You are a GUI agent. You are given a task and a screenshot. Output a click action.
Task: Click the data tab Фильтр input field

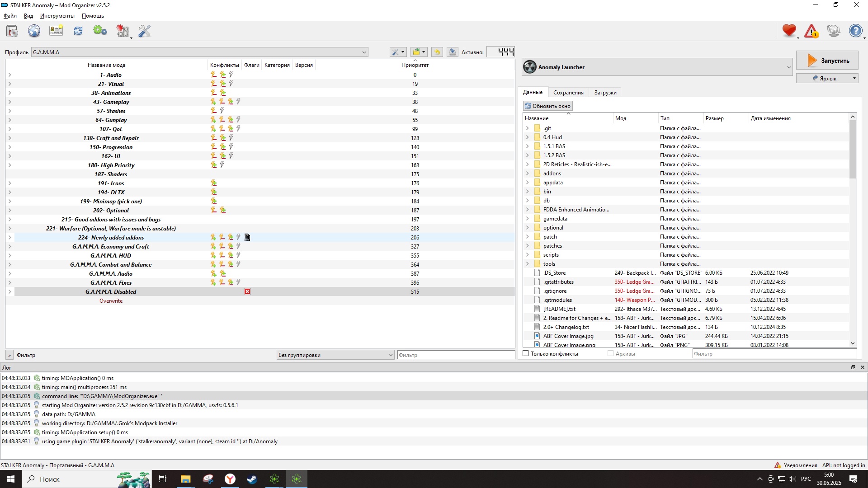pyautogui.click(x=774, y=354)
